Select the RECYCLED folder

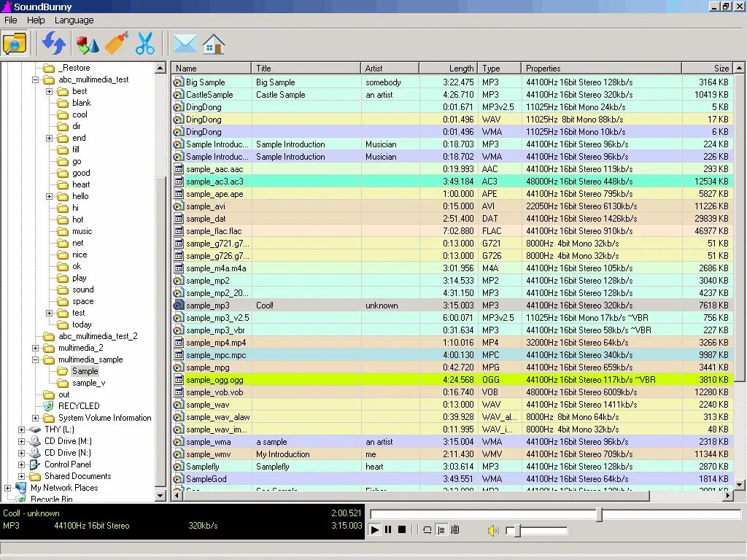[79, 406]
